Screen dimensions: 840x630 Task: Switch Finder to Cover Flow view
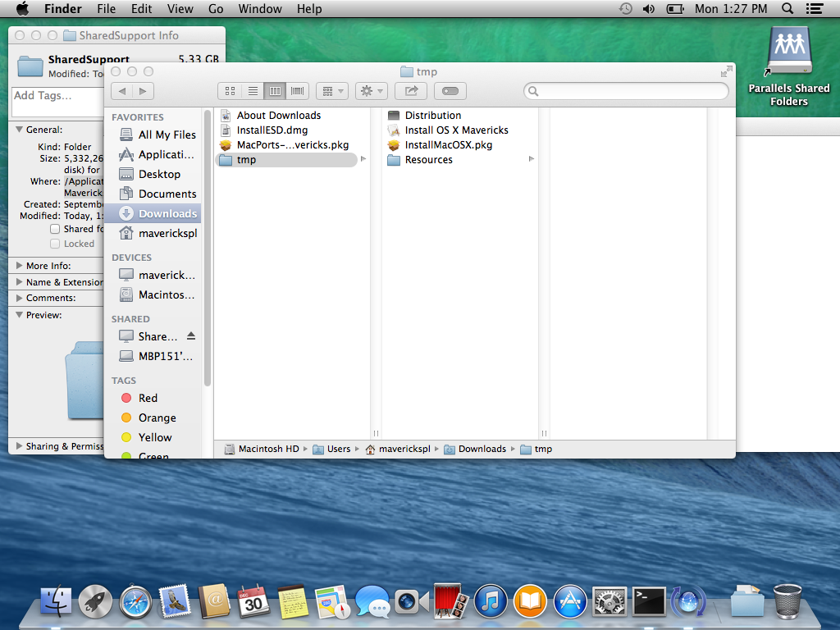pos(297,91)
